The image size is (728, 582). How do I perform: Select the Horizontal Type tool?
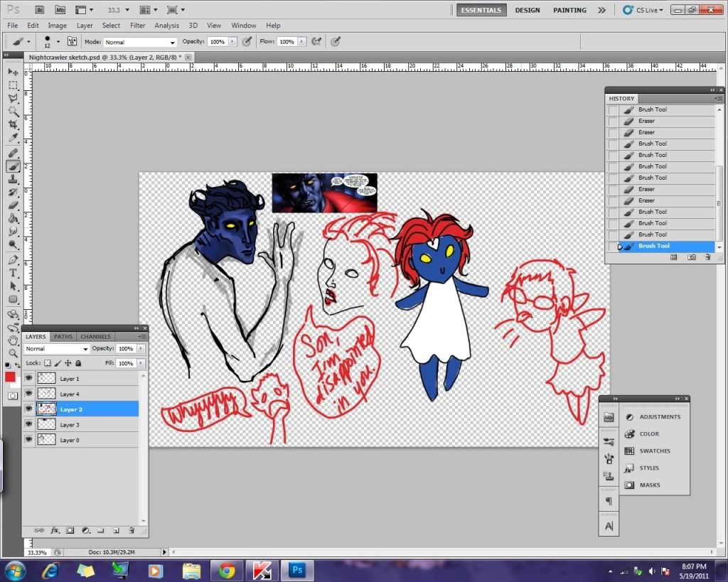(13, 273)
